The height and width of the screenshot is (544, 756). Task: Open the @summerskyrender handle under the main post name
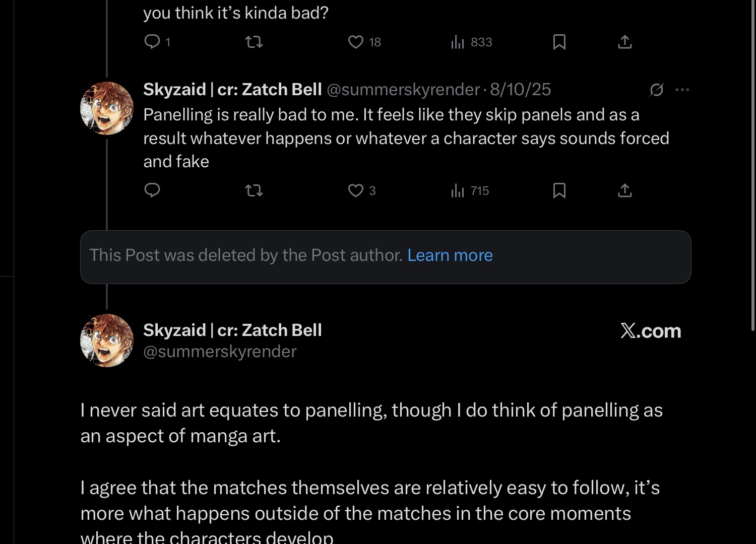(220, 352)
